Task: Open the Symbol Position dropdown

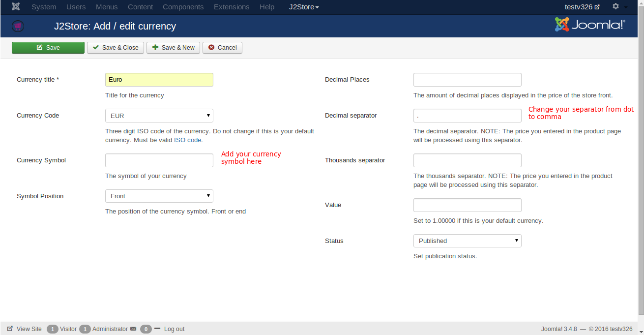Action: click(x=159, y=196)
